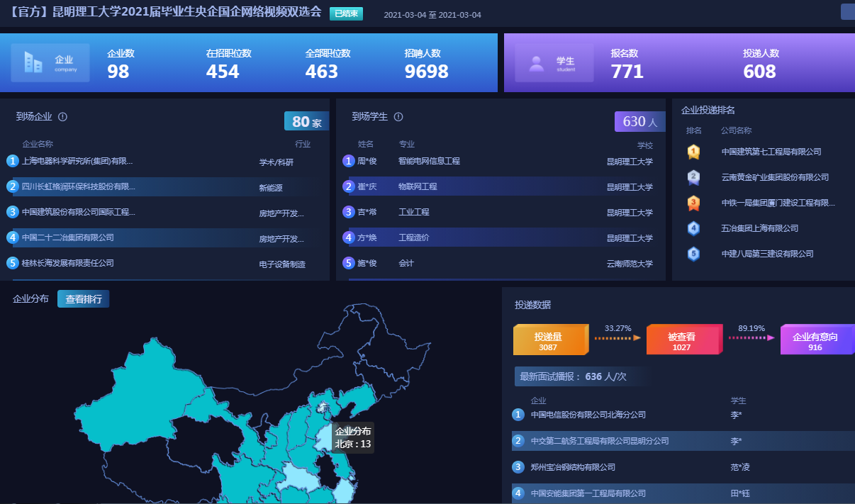855x504 pixels.
Task: Click the bronze rank 3 medal icon
Action: coord(693,203)
